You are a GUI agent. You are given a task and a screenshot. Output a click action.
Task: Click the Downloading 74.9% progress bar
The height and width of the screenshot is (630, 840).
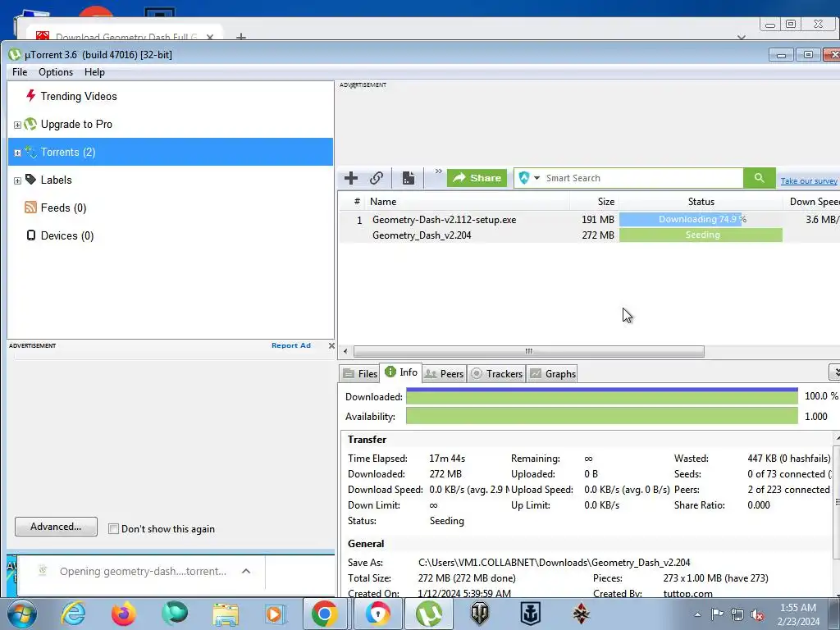[701, 220]
